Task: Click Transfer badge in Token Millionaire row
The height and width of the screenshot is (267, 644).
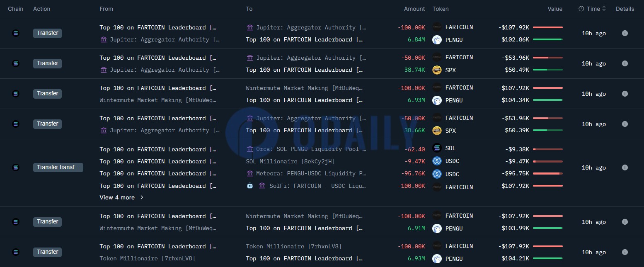Action: [47, 252]
